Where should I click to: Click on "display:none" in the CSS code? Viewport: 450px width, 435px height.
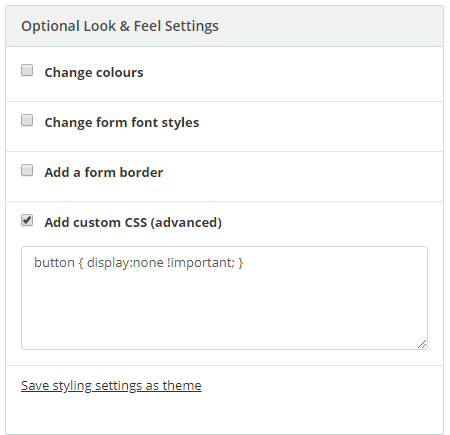125,263
